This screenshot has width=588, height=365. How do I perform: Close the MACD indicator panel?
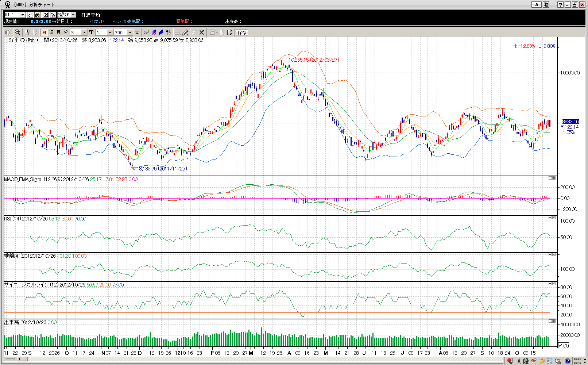point(554,178)
